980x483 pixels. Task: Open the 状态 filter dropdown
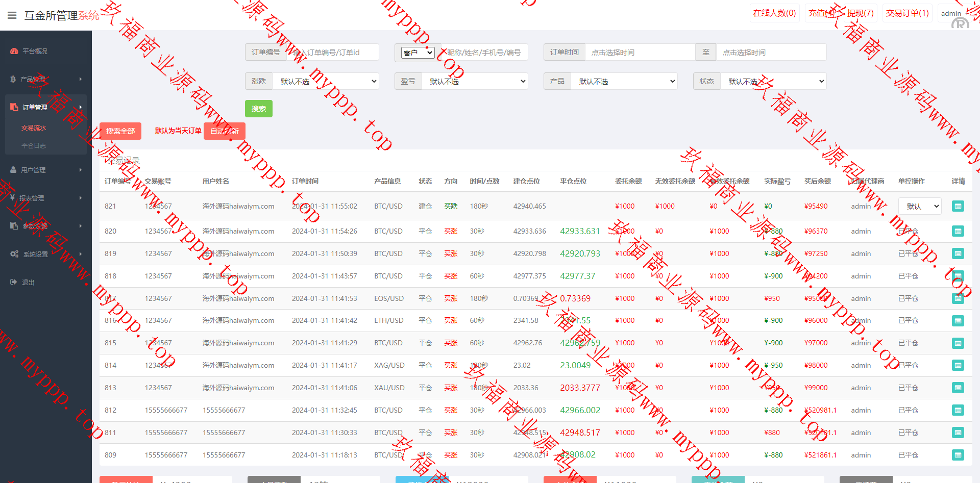tap(773, 81)
